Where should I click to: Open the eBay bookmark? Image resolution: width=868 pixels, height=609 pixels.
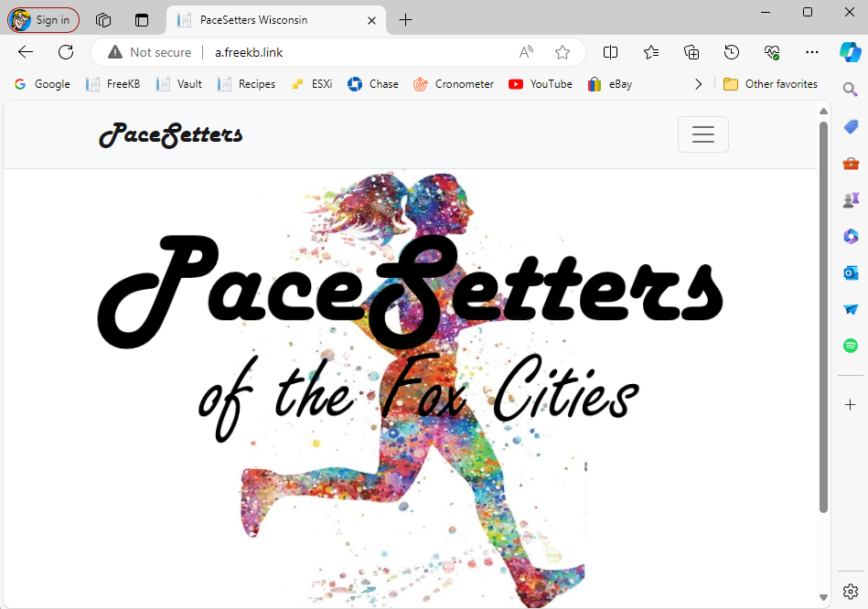tap(610, 84)
